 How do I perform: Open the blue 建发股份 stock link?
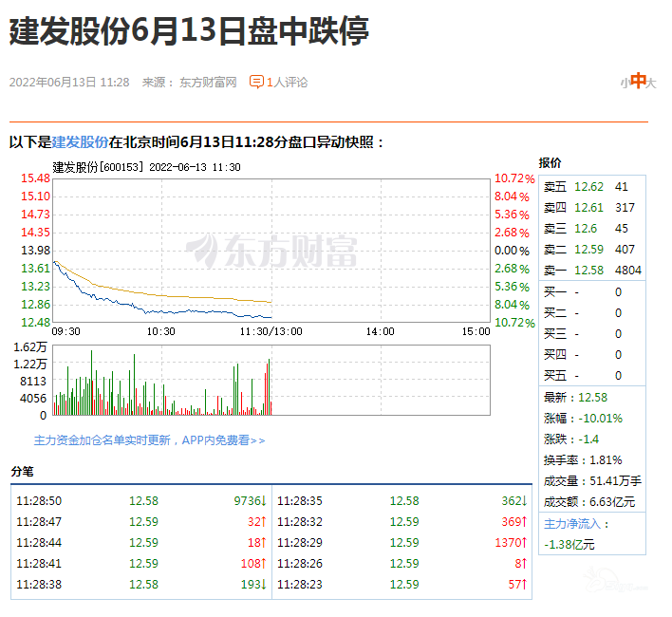[80, 141]
